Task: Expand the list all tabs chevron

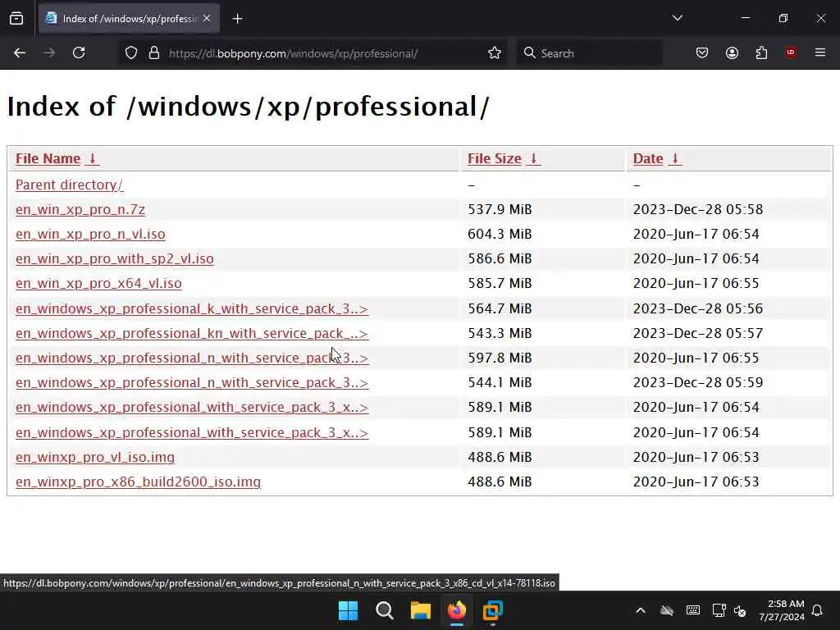Action: 677,18
